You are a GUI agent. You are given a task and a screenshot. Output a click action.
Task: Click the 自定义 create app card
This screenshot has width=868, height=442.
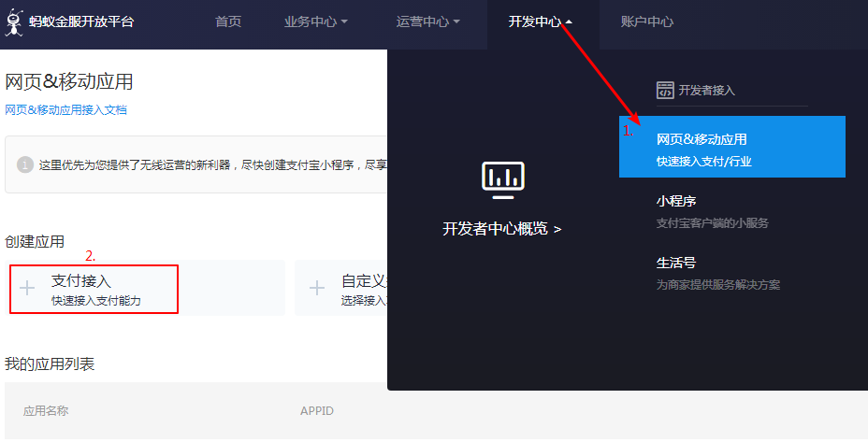pos(341,288)
